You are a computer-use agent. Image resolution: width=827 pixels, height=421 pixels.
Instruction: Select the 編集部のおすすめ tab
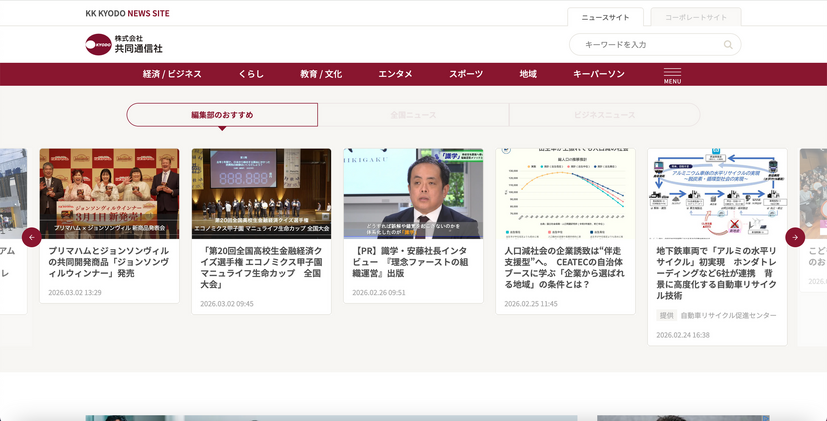[x=222, y=115]
